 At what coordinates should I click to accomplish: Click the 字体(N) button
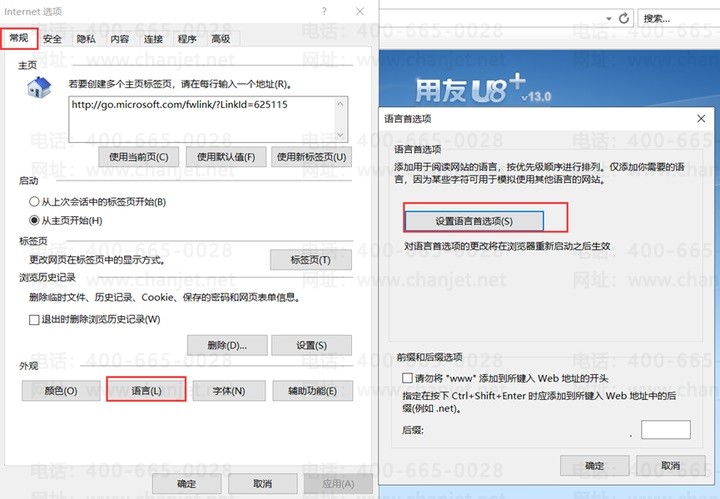[229, 391]
